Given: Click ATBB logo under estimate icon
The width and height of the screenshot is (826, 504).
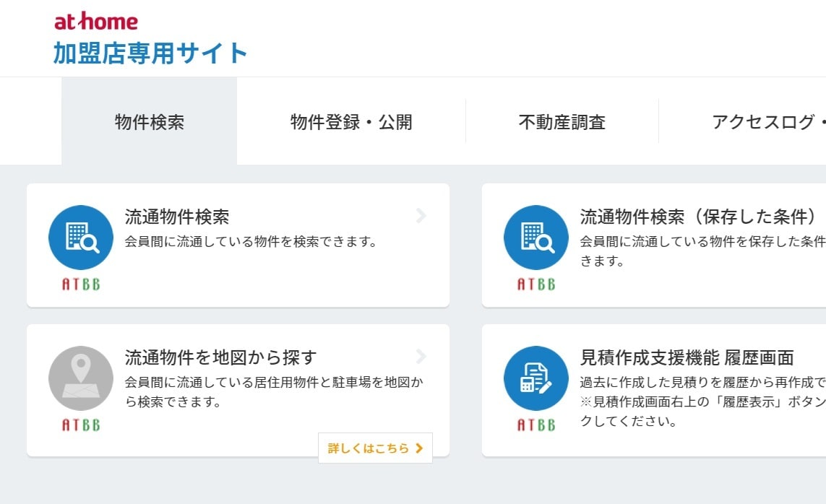Looking at the screenshot, I should coord(535,425).
